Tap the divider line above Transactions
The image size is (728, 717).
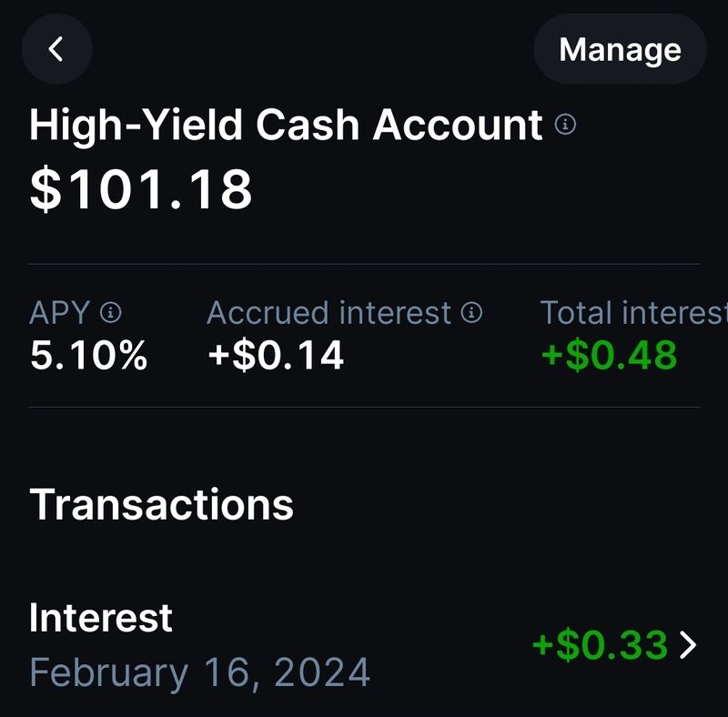point(364,407)
